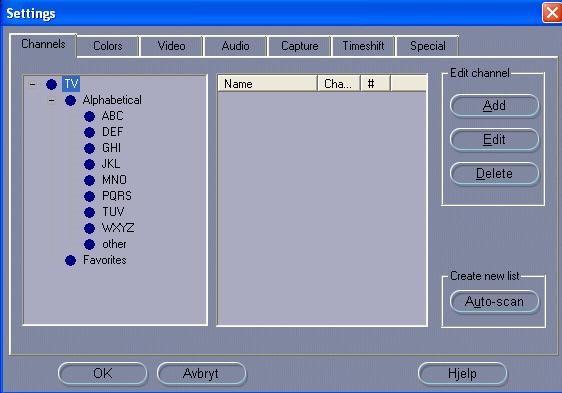Click the Delete channel button
Viewport: 562px width, 393px height.
494,174
